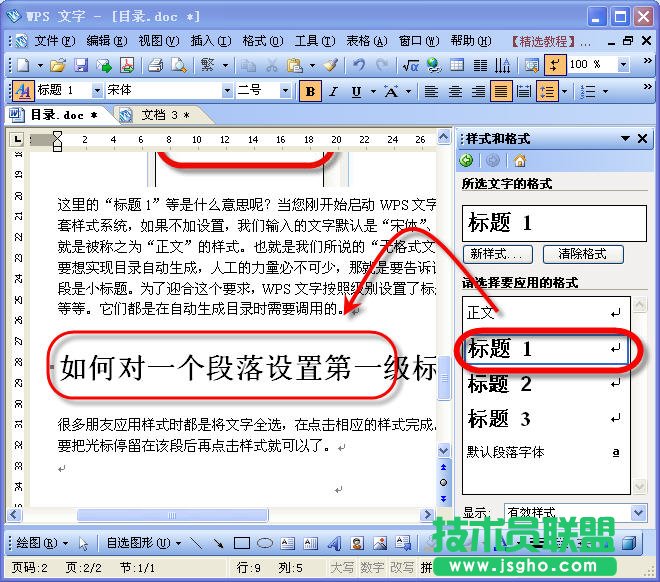This screenshot has height=582, width=660.
Task: Pick the rectangle shape tool
Action: click(242, 543)
